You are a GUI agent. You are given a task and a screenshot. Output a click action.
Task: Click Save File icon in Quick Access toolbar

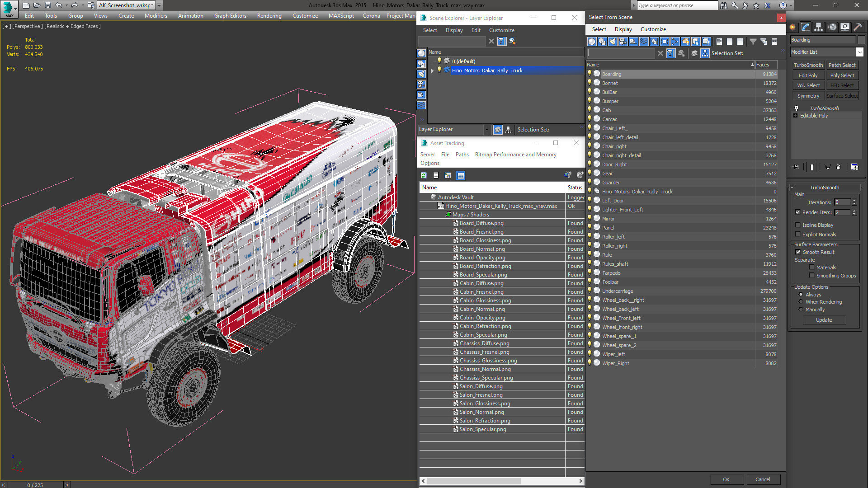(x=47, y=5)
